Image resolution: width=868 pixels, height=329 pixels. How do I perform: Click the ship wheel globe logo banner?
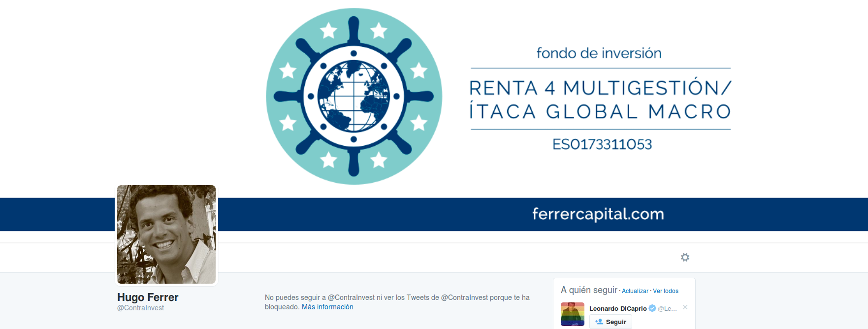tap(354, 96)
